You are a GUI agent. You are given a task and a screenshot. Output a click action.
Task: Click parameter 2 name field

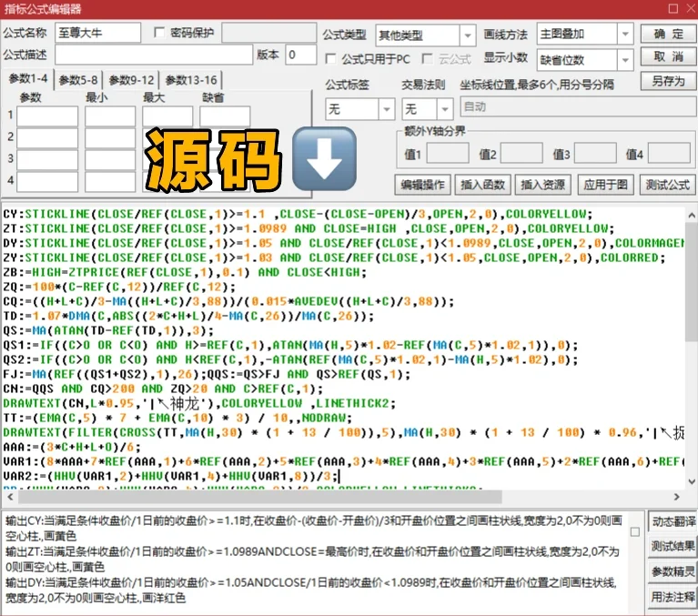(47, 138)
